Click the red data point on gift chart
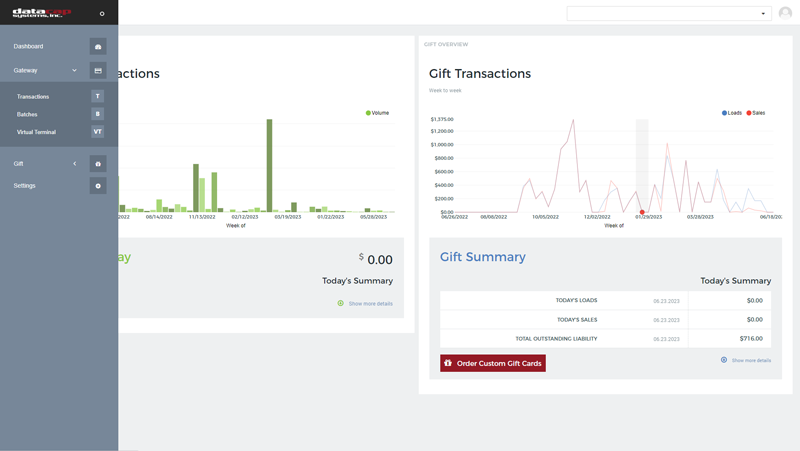Screen dimensions: 800x451 point(642,212)
